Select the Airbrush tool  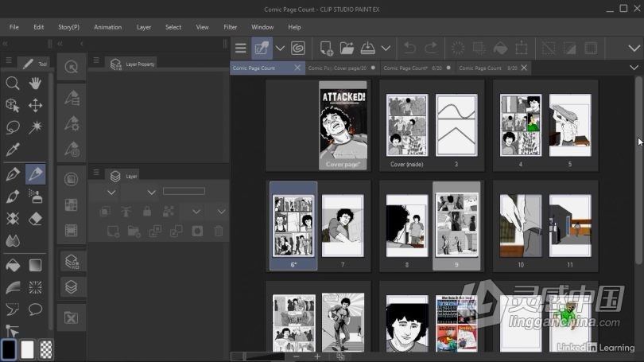[35, 197]
